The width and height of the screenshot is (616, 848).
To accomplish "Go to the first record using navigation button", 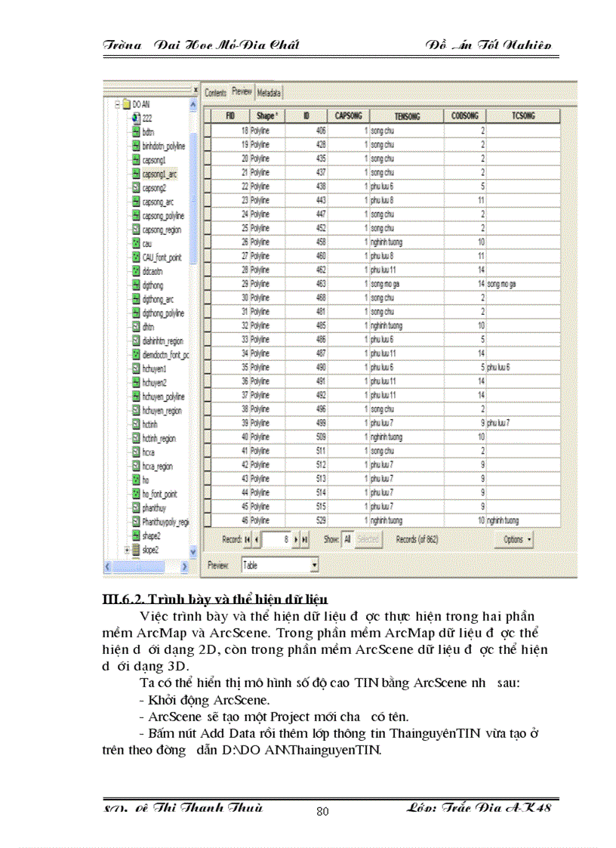I will tap(247, 539).
